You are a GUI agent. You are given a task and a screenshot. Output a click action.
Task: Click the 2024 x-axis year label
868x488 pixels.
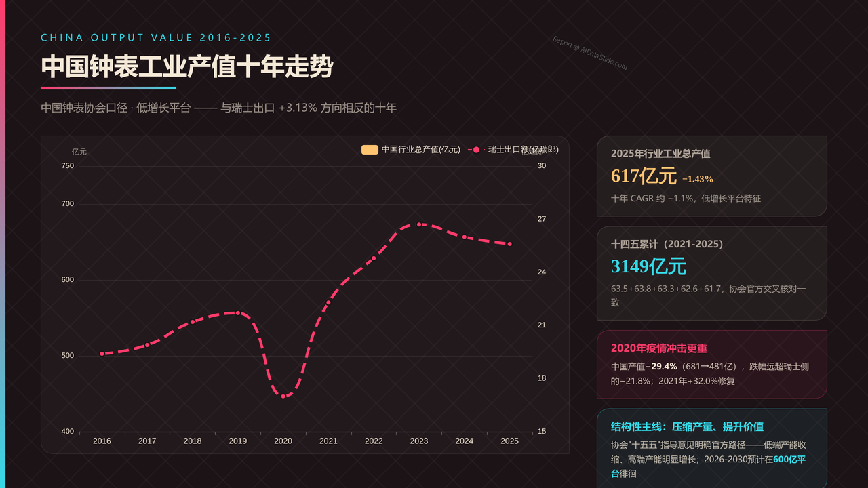465,441
